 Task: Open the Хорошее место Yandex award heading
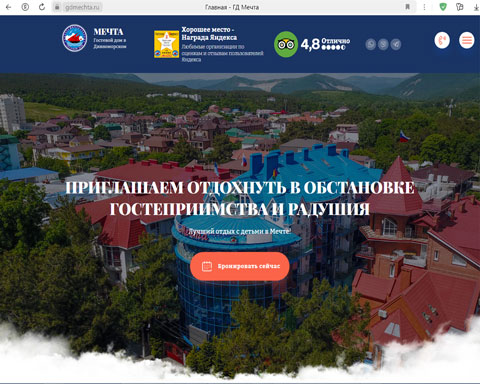209,34
